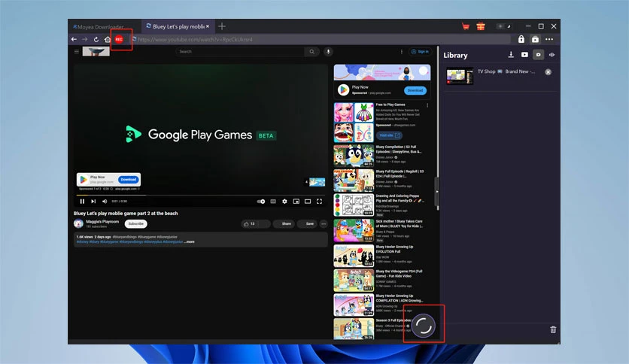Show the video list in Library

pyautogui.click(x=524, y=54)
